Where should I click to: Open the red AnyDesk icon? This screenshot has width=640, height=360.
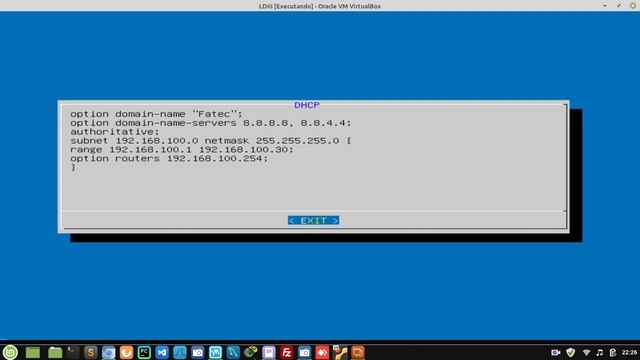322,352
